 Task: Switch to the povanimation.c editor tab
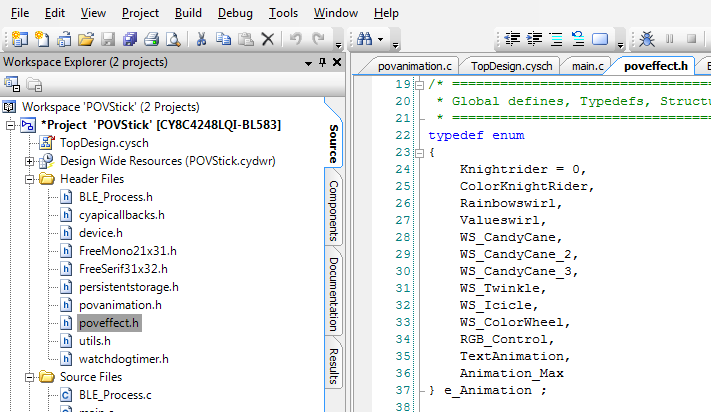click(x=414, y=66)
